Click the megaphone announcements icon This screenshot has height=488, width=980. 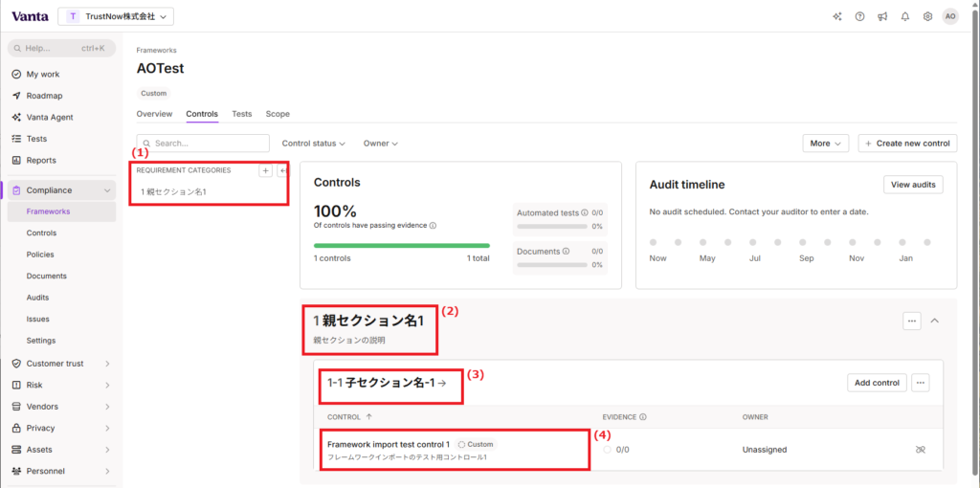[x=882, y=16]
